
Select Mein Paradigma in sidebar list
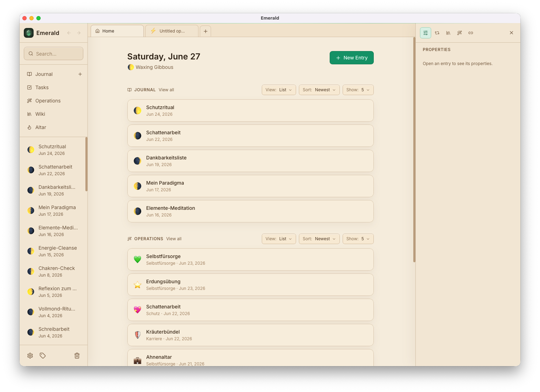(54, 211)
